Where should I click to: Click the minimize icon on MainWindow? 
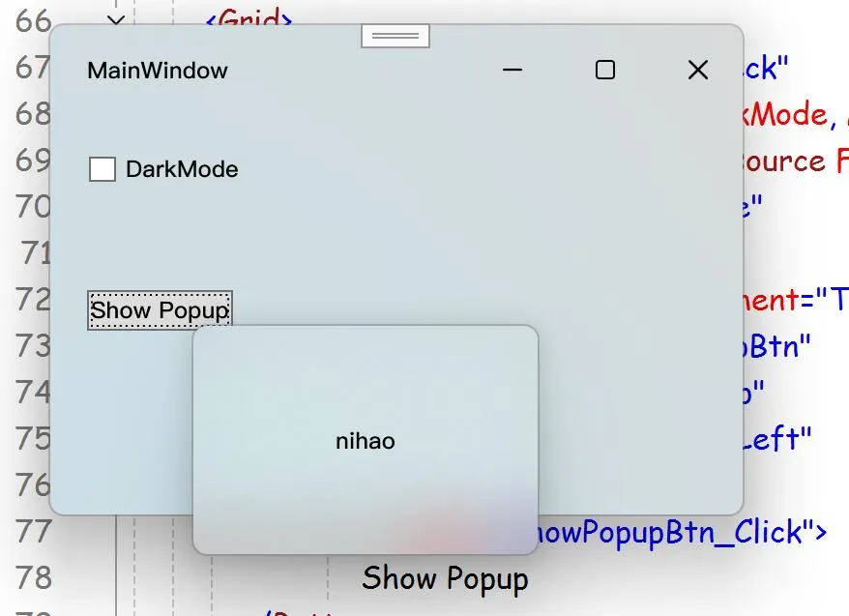512,70
